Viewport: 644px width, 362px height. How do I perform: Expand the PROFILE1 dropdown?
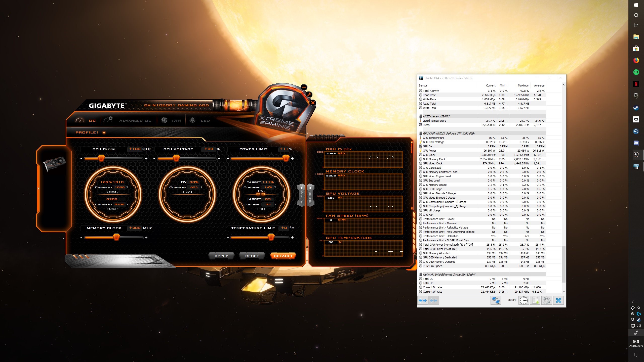pos(104,133)
